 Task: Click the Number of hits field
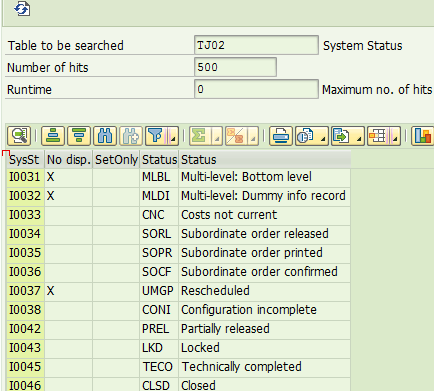coord(235,67)
